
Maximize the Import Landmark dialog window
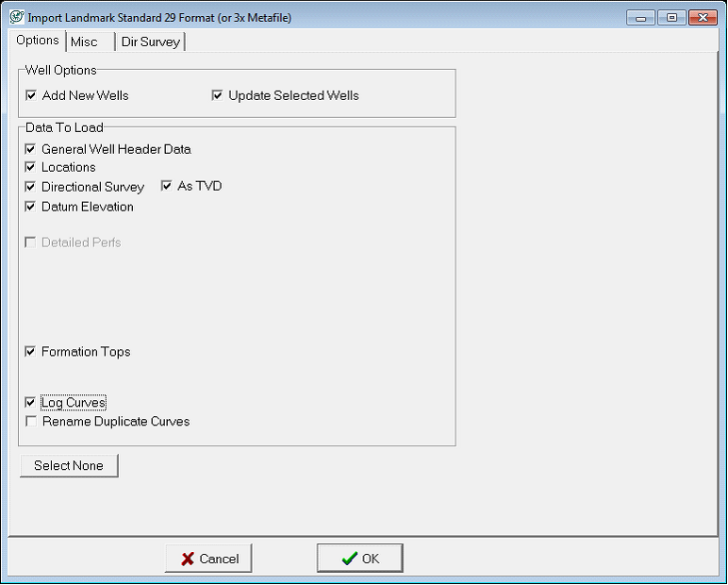click(671, 18)
